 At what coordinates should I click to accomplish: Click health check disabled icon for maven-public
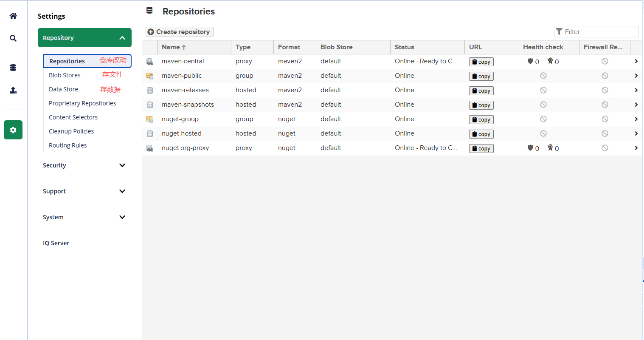pos(543,76)
